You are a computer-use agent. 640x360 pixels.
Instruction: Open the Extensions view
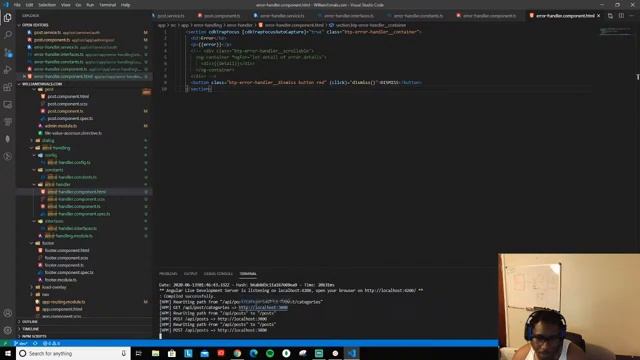8,87
